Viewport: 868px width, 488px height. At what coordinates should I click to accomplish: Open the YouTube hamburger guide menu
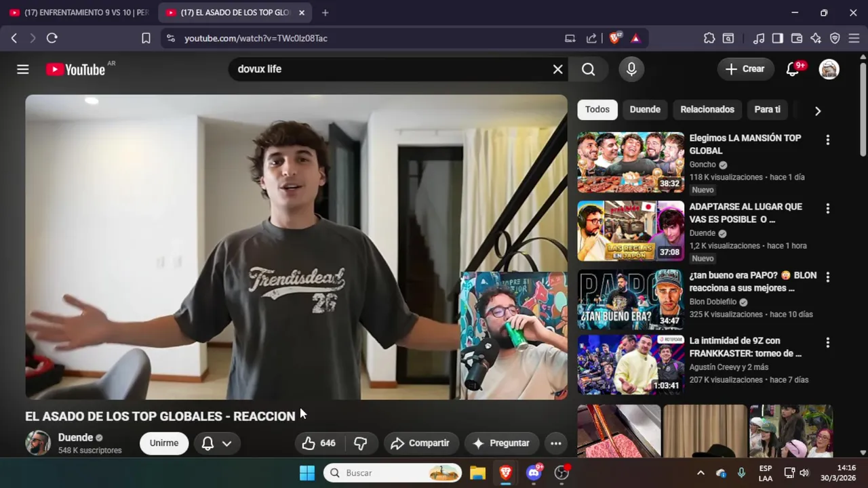tap(23, 69)
